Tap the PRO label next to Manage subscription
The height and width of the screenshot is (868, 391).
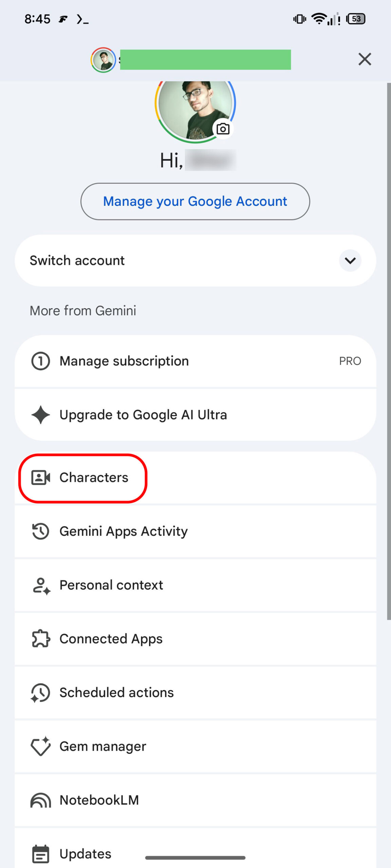350,361
